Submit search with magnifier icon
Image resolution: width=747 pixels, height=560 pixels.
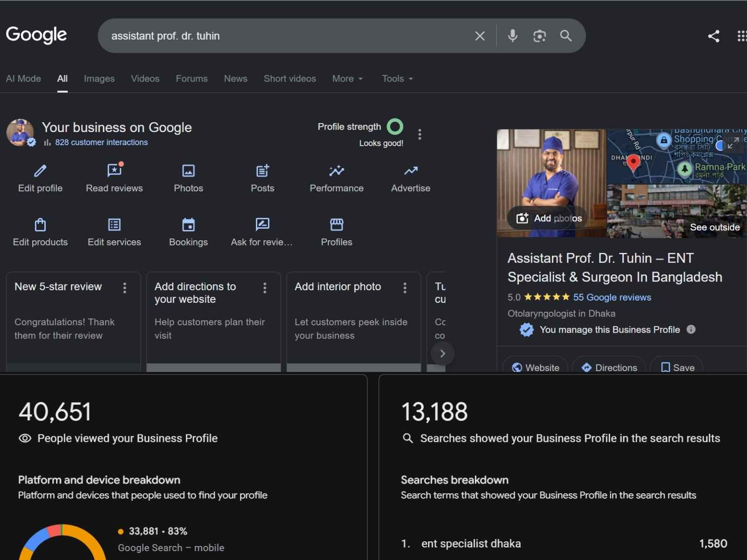click(x=566, y=36)
